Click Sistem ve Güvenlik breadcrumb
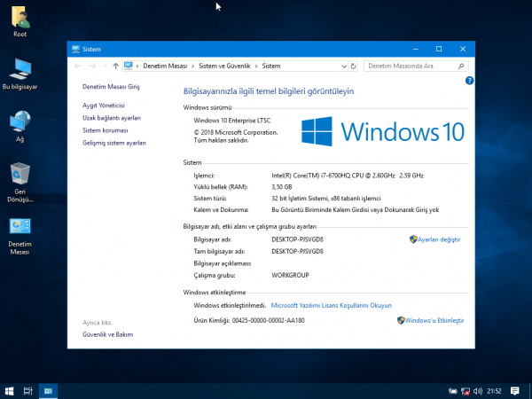 click(225, 66)
